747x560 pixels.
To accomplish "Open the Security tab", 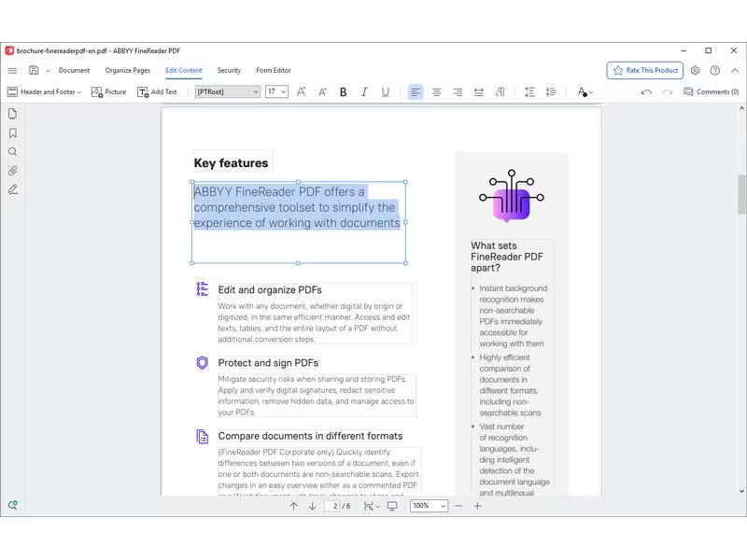I will coord(229,71).
